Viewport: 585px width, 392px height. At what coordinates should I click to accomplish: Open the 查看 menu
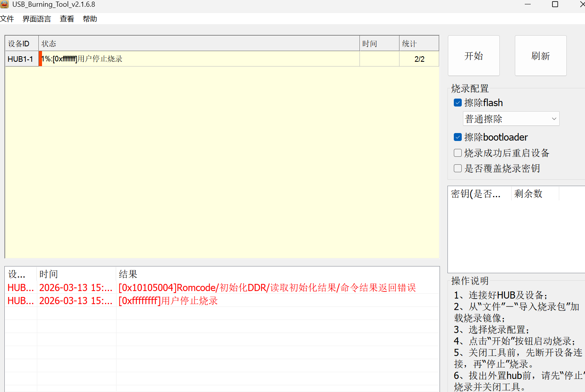(67, 19)
